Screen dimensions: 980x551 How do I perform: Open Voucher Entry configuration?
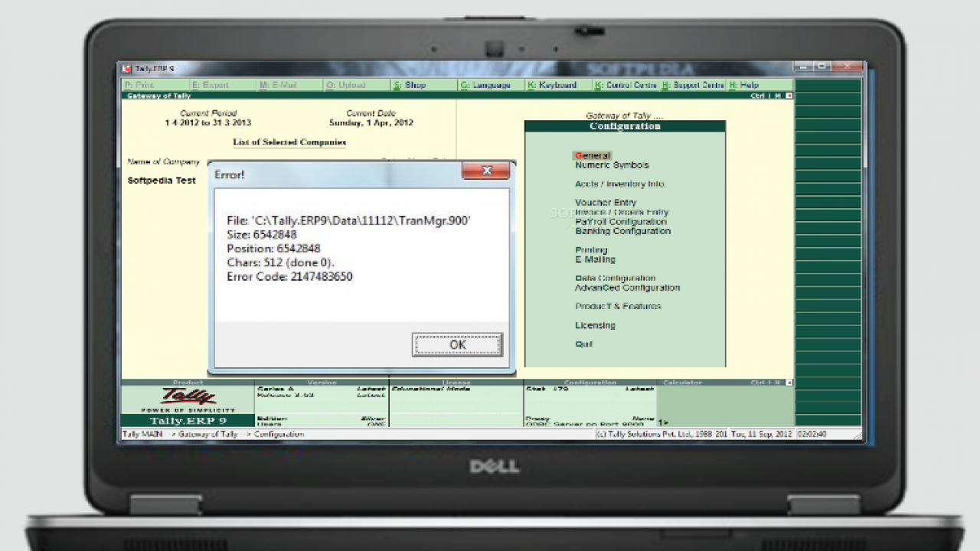[606, 203]
